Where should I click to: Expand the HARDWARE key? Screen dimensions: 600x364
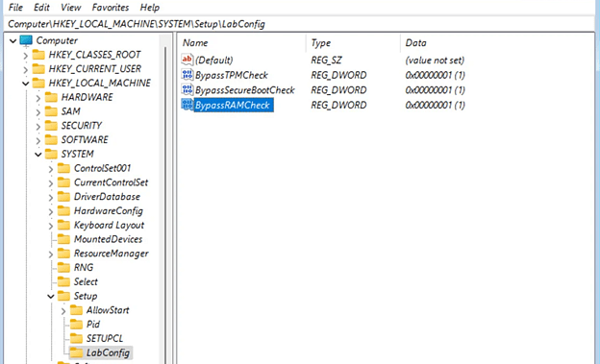point(37,98)
